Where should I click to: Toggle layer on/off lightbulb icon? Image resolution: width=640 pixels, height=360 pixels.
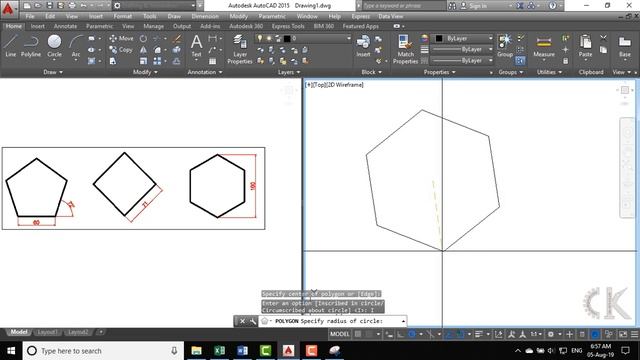tap(260, 38)
